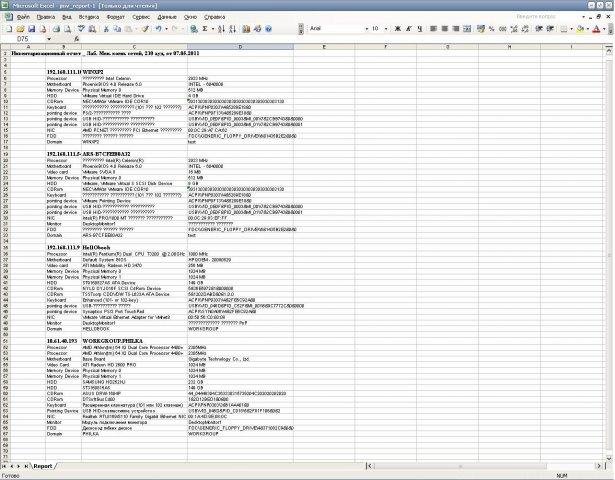This screenshot has width=615, height=480.
Task: Open the Правка menu
Action: click(45, 17)
